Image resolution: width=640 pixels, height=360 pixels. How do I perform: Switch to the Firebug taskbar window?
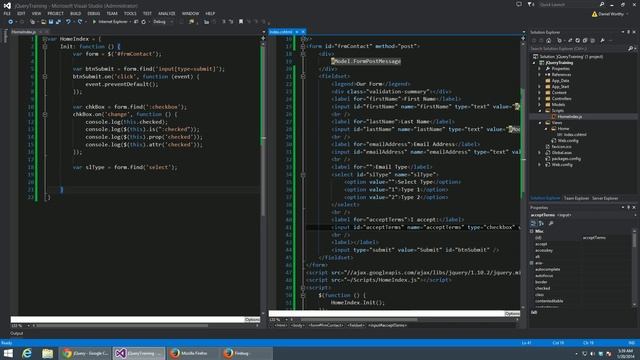pos(247,353)
